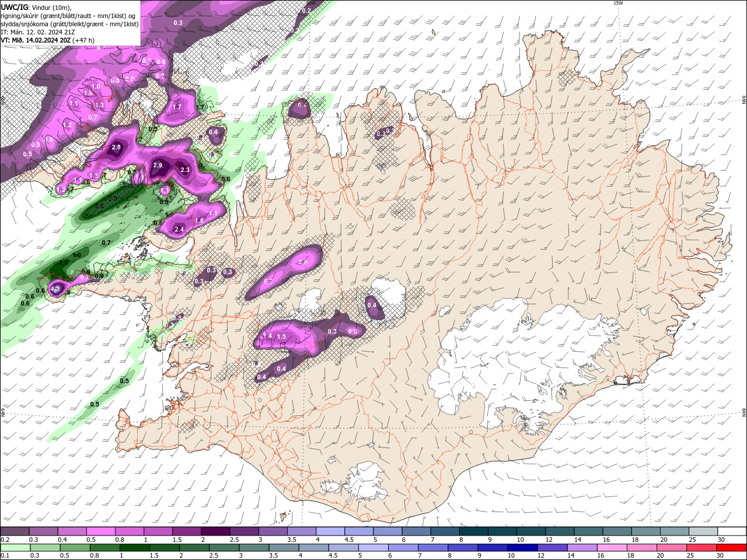This screenshot has height=560, width=747.
Task: Pick the rain legend swatch between 0.3 and 0.5
Action: (45, 548)
